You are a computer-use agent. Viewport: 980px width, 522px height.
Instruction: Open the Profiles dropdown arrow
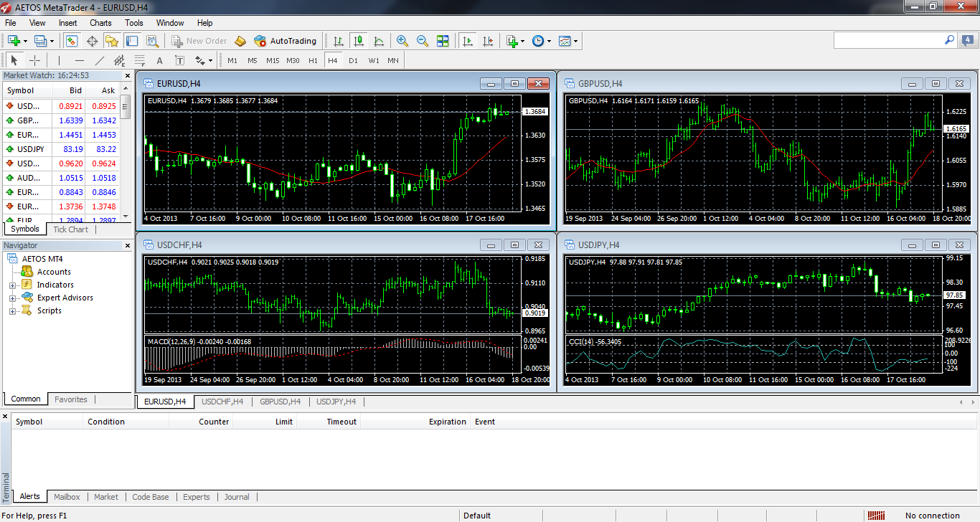[x=52, y=41]
